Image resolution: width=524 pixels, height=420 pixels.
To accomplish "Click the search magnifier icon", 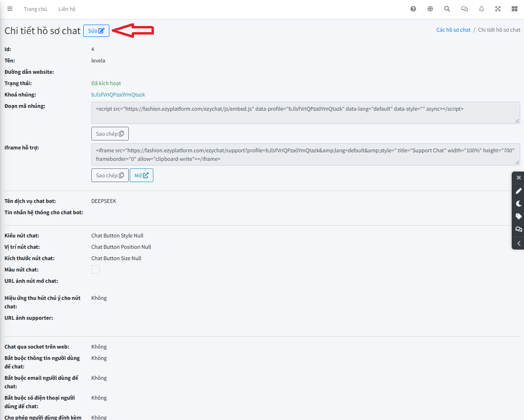I will click(x=447, y=9).
